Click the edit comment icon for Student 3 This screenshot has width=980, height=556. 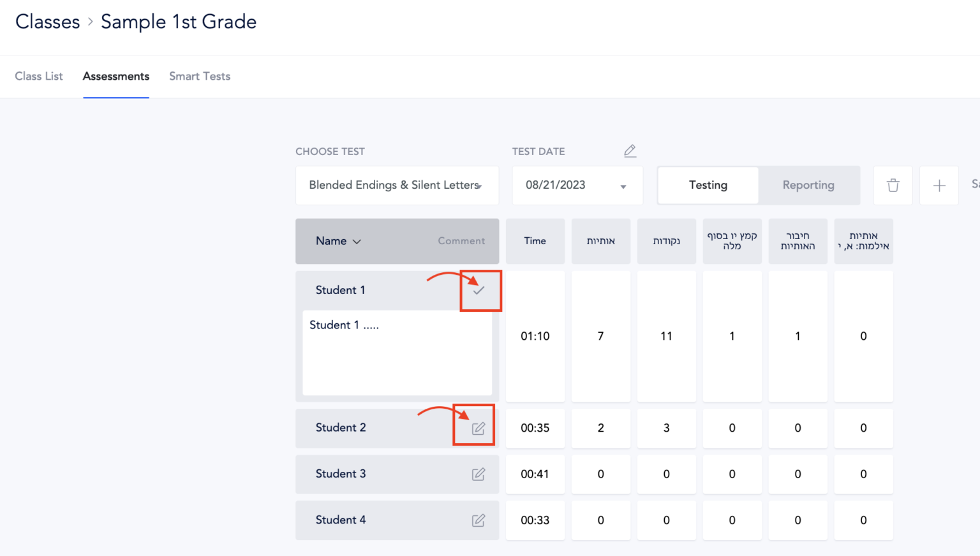(479, 474)
